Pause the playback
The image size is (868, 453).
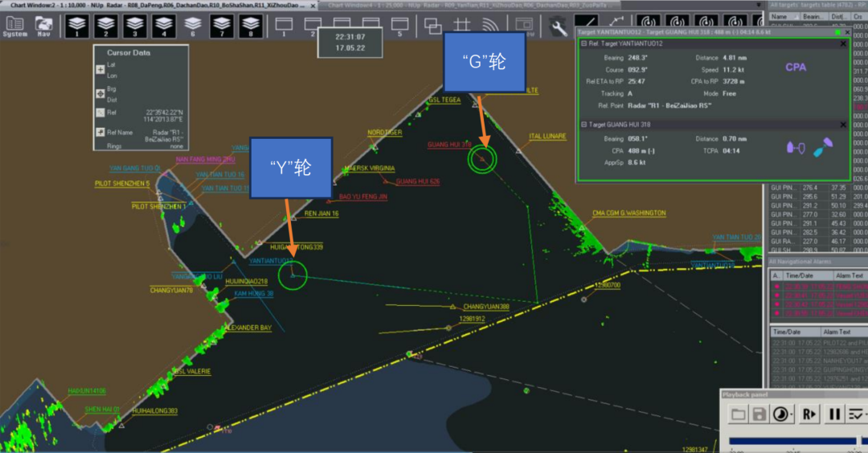tap(833, 414)
